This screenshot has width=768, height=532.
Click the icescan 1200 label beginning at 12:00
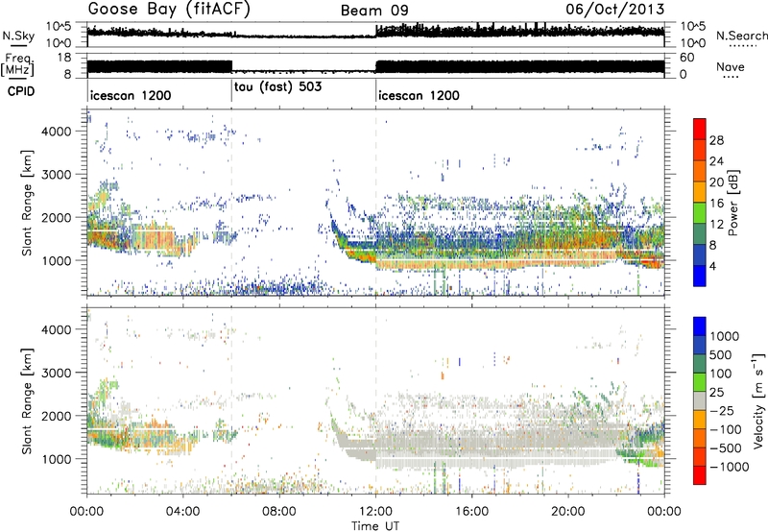[x=419, y=95]
